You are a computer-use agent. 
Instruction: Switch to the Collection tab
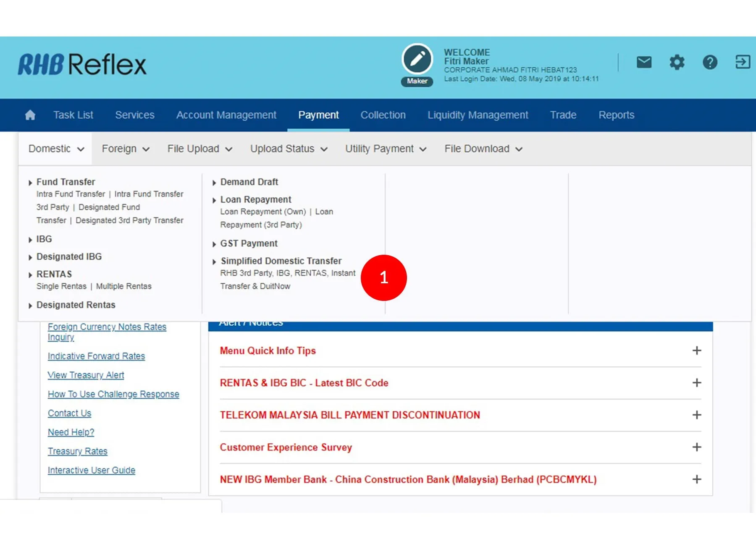point(383,115)
